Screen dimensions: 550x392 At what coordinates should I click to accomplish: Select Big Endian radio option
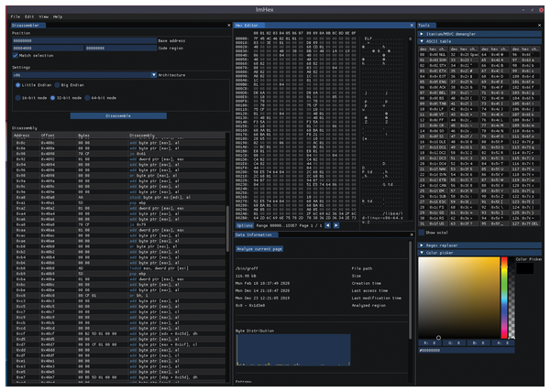(57, 85)
